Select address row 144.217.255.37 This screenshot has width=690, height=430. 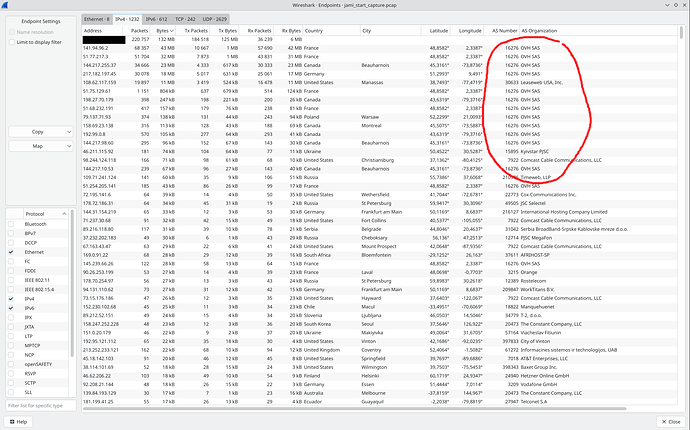[379, 65]
